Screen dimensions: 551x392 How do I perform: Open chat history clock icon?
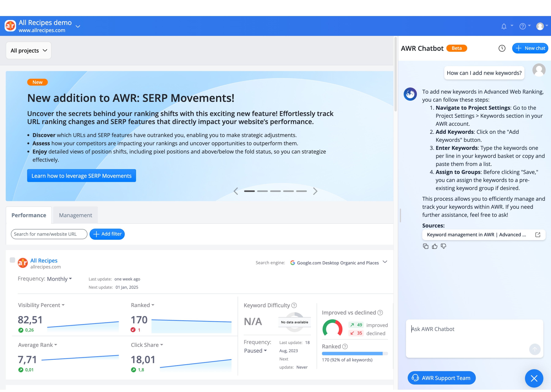[x=502, y=48]
